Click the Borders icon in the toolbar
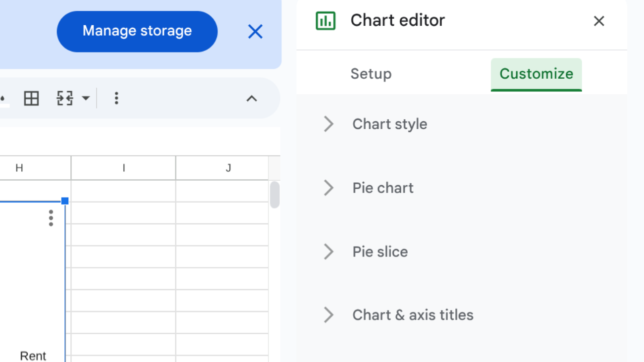The width and height of the screenshot is (644, 362). 31,98
